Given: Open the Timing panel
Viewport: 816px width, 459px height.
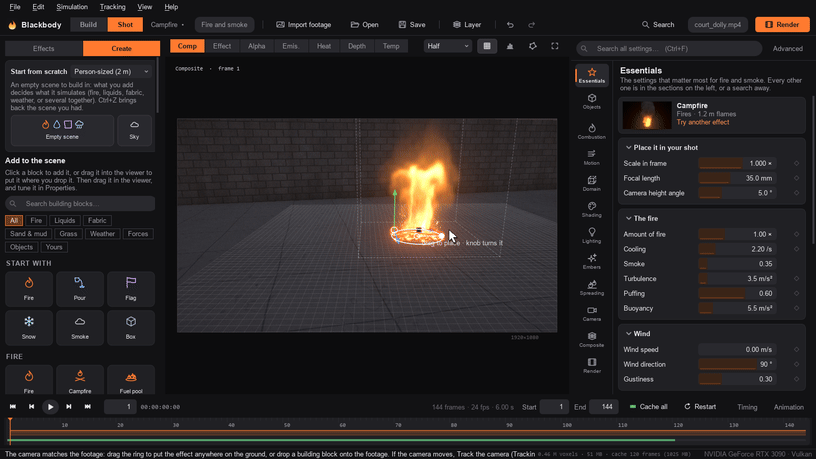Looking at the screenshot, I should pyautogui.click(x=747, y=407).
